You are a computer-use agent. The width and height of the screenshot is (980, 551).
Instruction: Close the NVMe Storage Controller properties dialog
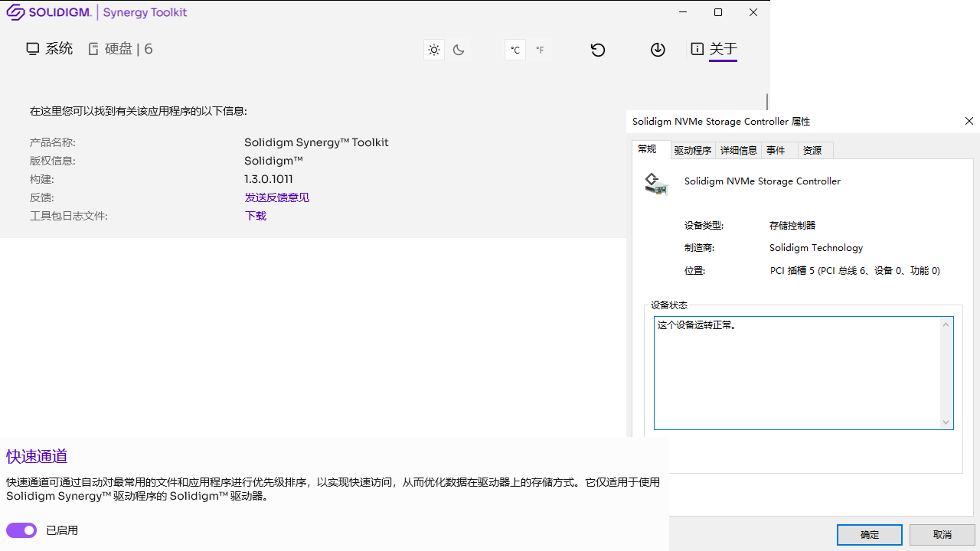point(969,121)
